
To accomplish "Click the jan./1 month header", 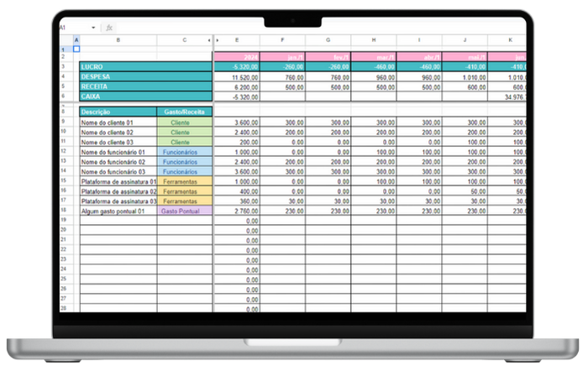I will 282,57.
